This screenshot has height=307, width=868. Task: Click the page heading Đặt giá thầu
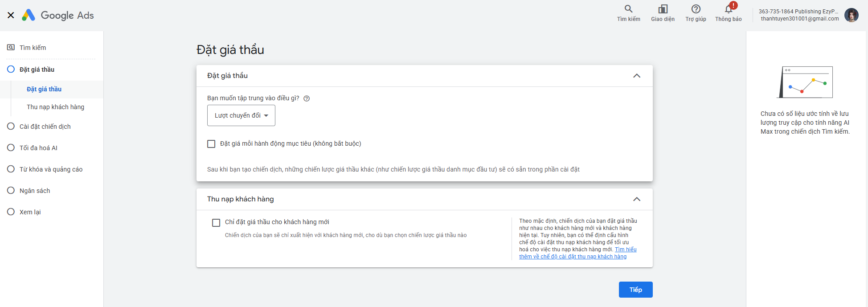pos(230,49)
